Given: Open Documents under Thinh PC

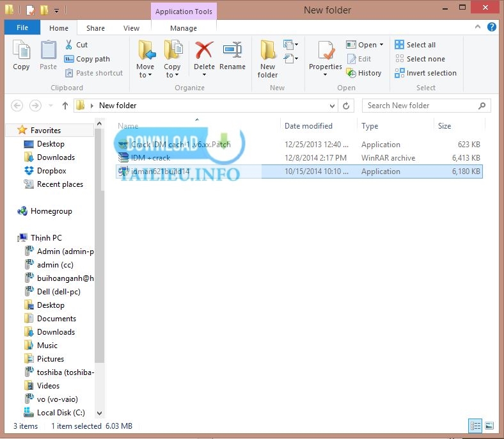Looking at the screenshot, I should coord(56,319).
